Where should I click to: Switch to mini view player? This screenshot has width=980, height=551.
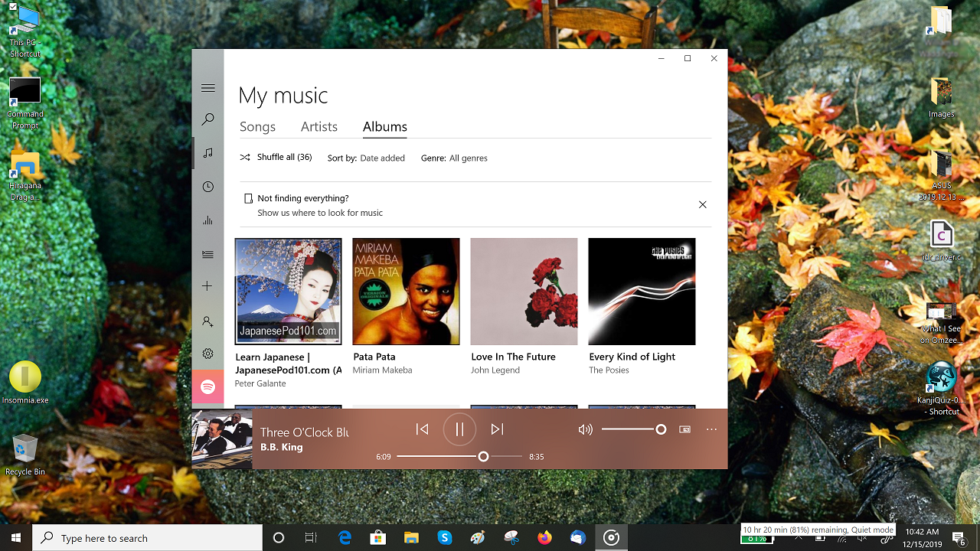[685, 429]
